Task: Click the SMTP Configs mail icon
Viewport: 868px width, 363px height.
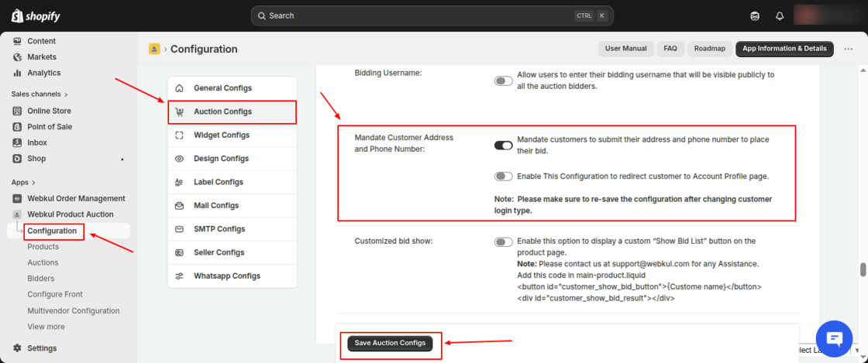Action: pos(179,229)
